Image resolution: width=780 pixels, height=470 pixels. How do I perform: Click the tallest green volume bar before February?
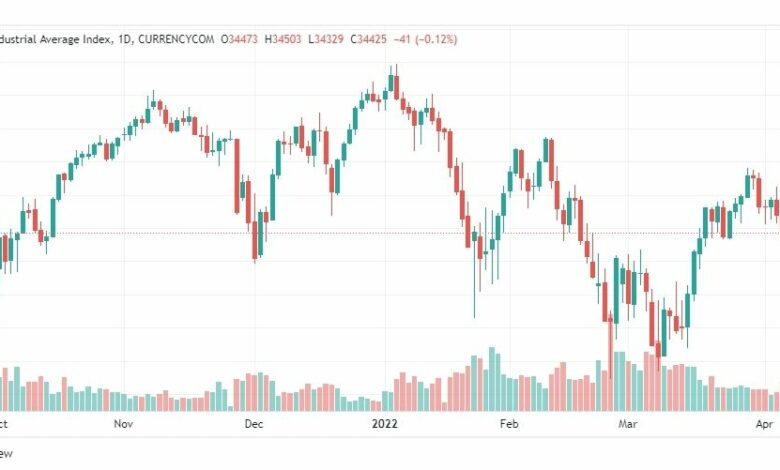(492, 379)
